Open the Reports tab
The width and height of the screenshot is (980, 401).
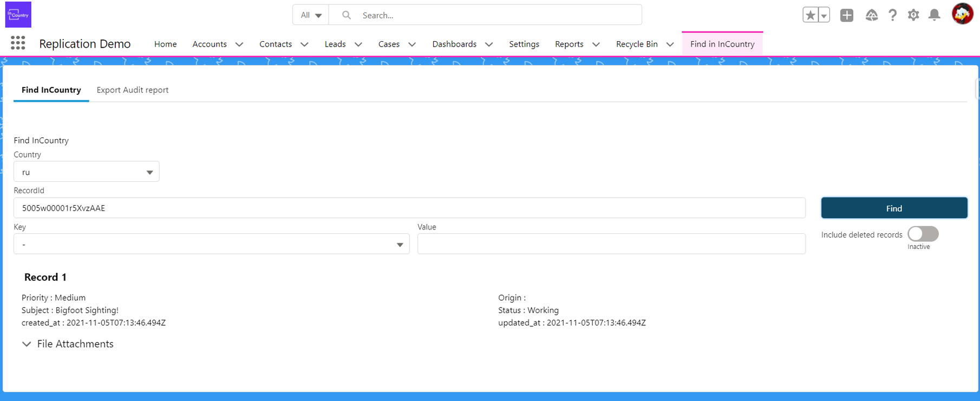tap(569, 44)
